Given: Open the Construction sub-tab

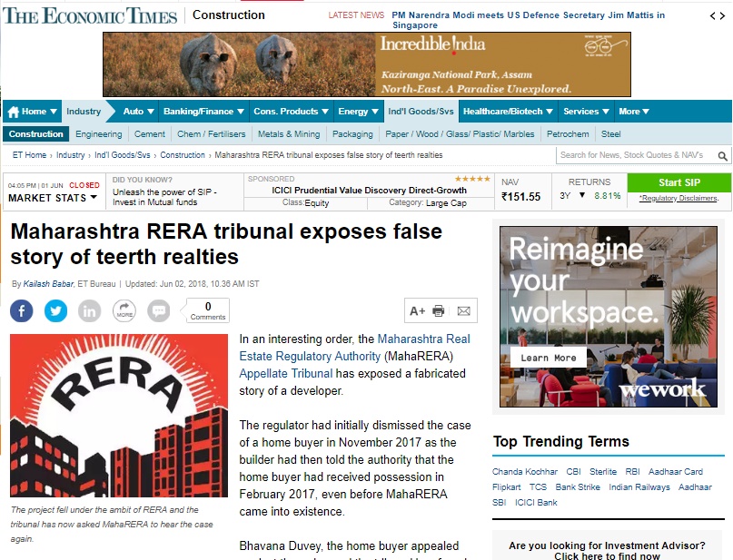Looking at the screenshot, I should 36,134.
